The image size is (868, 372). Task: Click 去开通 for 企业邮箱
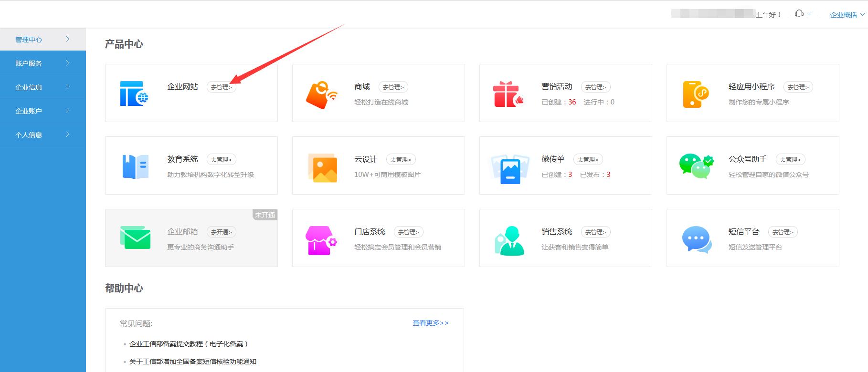pos(222,232)
